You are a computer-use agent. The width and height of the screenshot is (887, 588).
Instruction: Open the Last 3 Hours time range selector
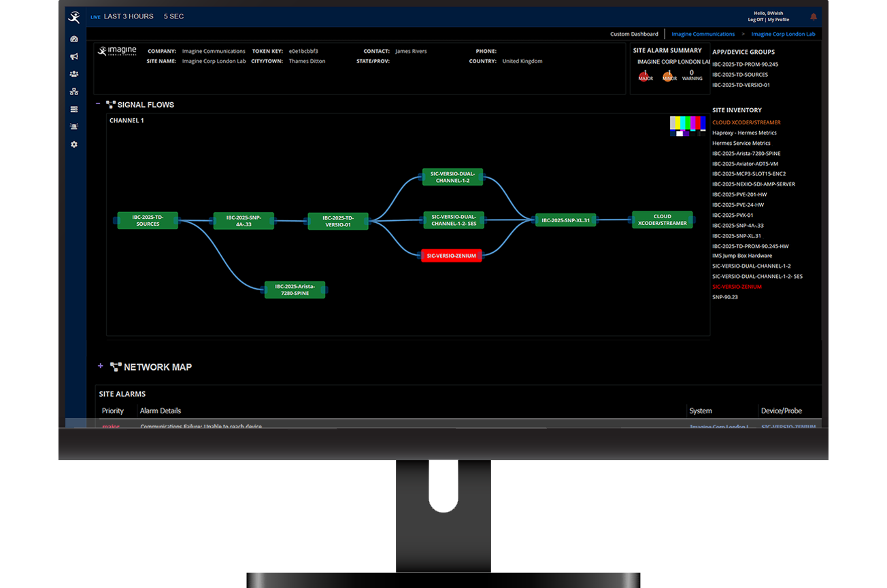click(129, 16)
